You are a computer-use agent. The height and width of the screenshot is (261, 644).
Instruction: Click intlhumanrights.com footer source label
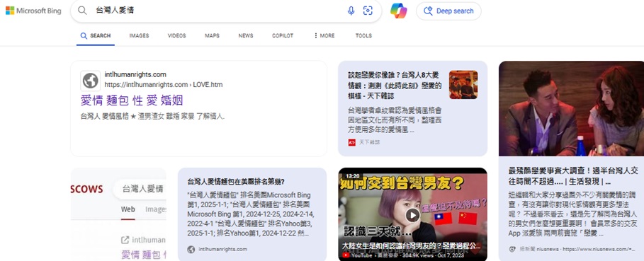pyautogui.click(x=222, y=249)
